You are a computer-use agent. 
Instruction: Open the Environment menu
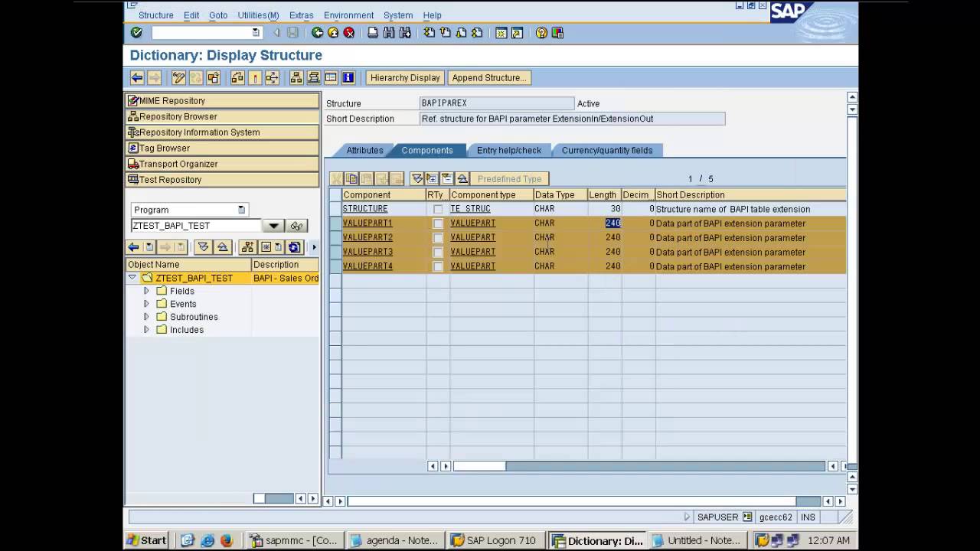(348, 15)
